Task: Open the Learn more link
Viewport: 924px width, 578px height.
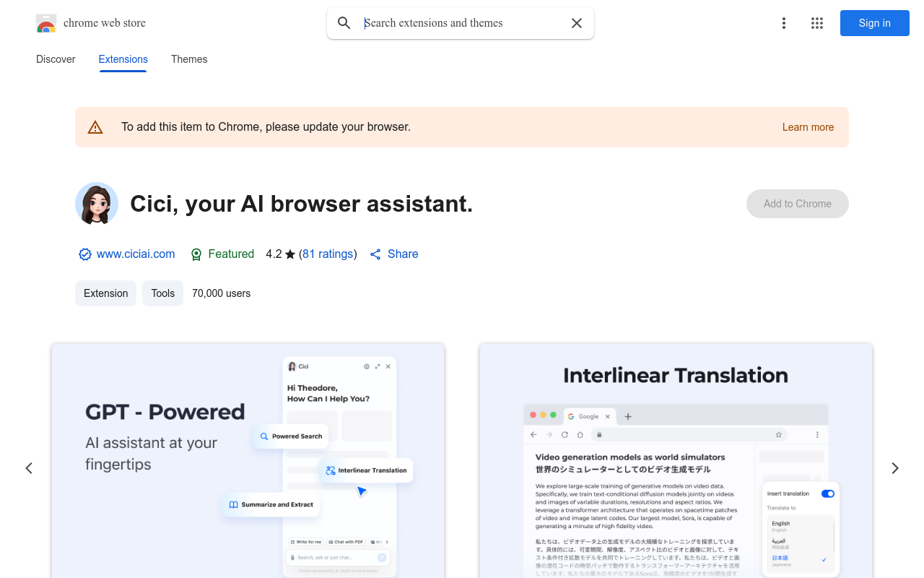Action: click(x=808, y=127)
